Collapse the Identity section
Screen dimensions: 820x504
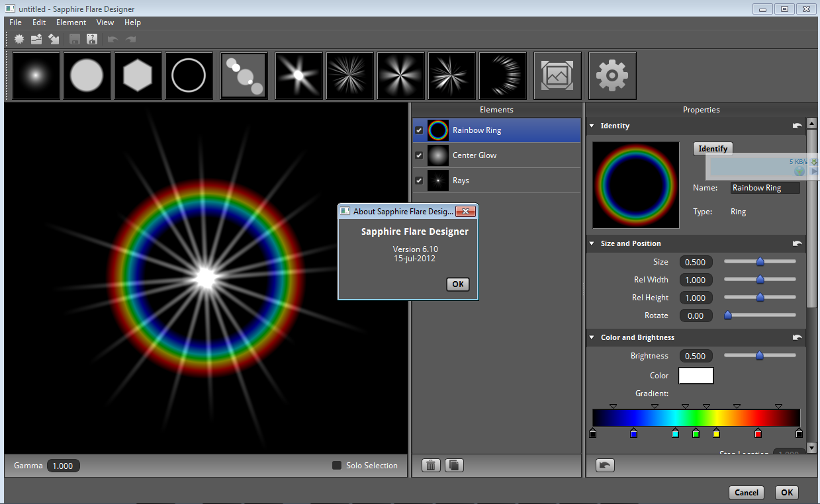(592, 126)
